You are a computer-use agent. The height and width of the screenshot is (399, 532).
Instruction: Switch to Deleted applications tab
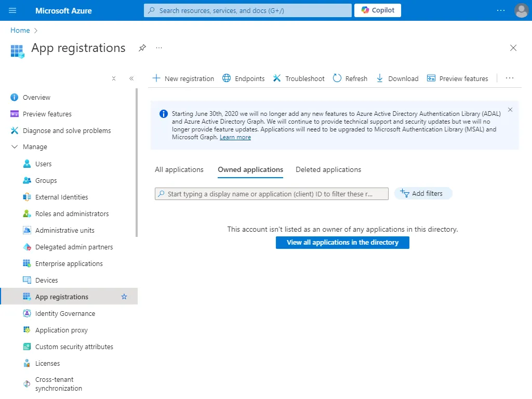pyautogui.click(x=328, y=170)
